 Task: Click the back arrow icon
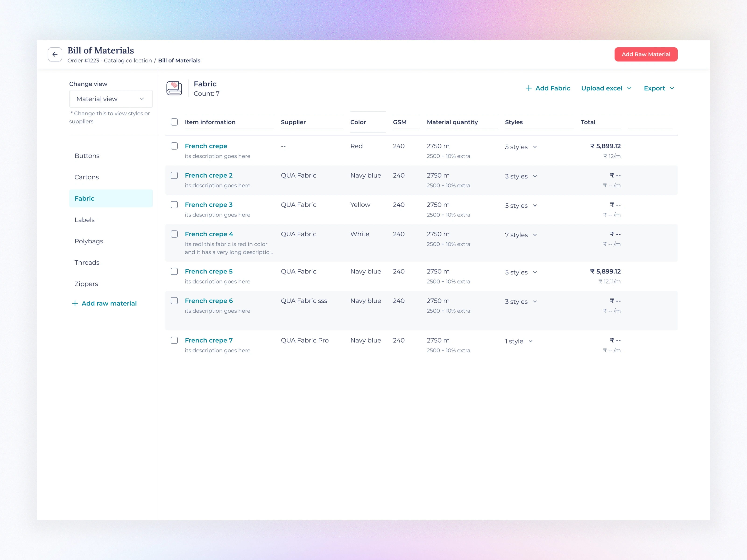pos(55,54)
